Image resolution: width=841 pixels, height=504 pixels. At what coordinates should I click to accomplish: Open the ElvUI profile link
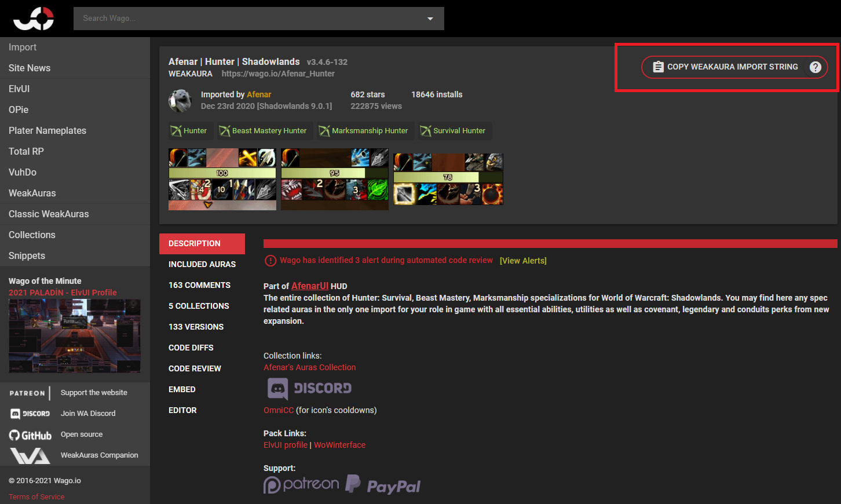[x=286, y=445]
